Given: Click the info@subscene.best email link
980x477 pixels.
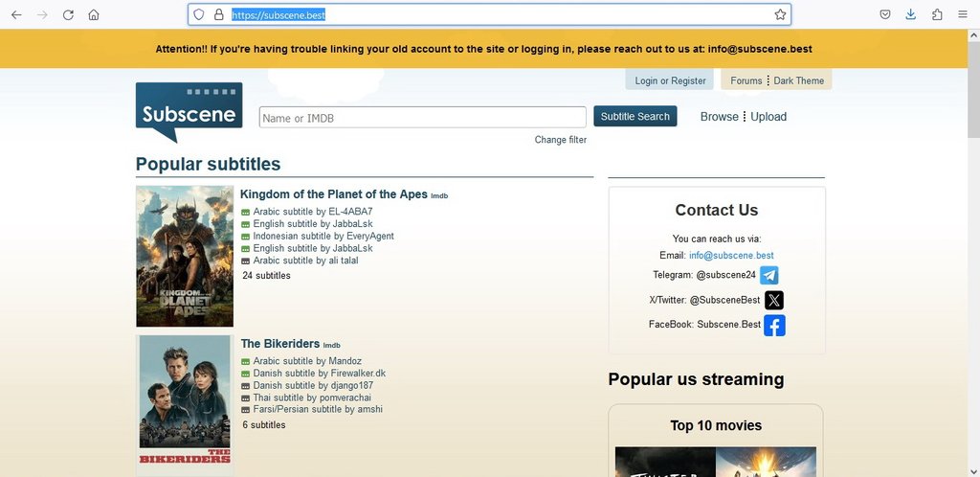Looking at the screenshot, I should pos(731,256).
